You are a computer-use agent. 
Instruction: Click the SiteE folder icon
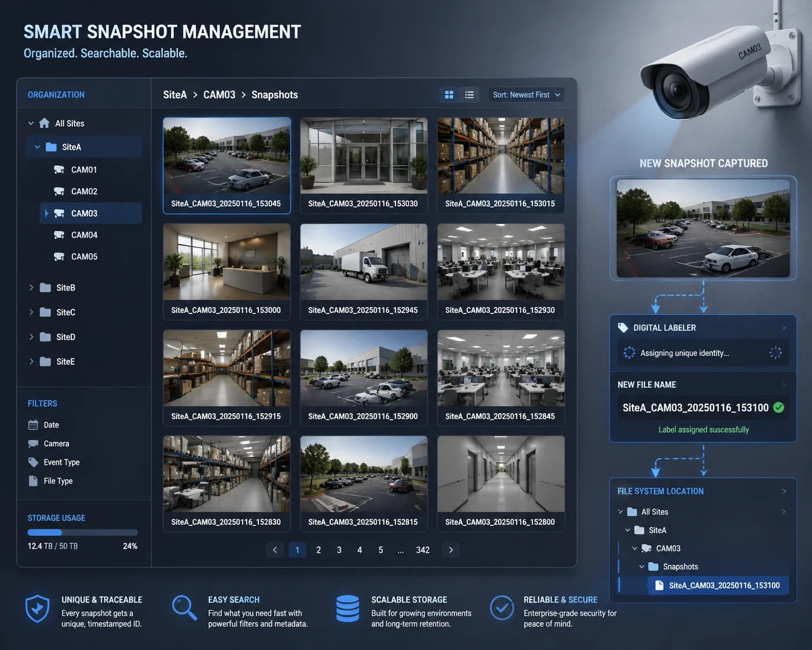point(45,361)
